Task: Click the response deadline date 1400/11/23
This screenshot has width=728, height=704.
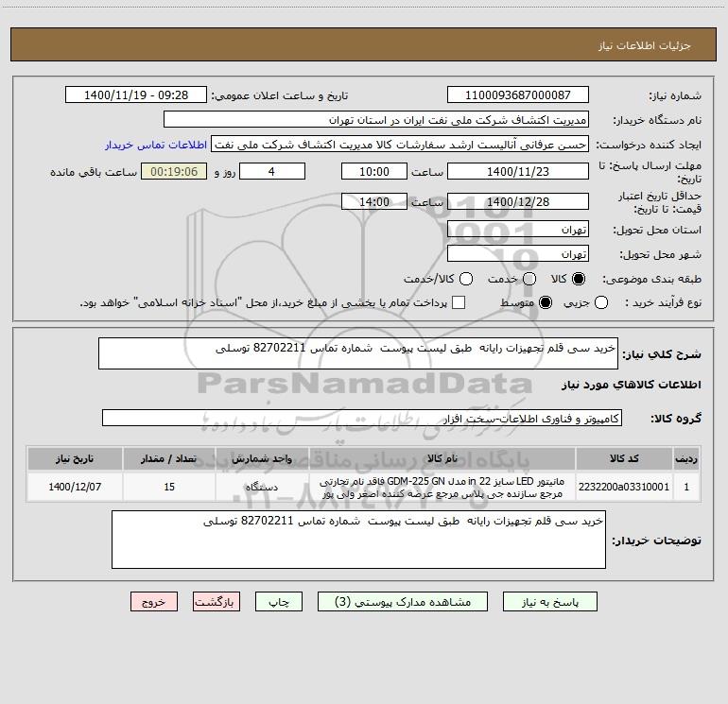Action: (x=518, y=171)
